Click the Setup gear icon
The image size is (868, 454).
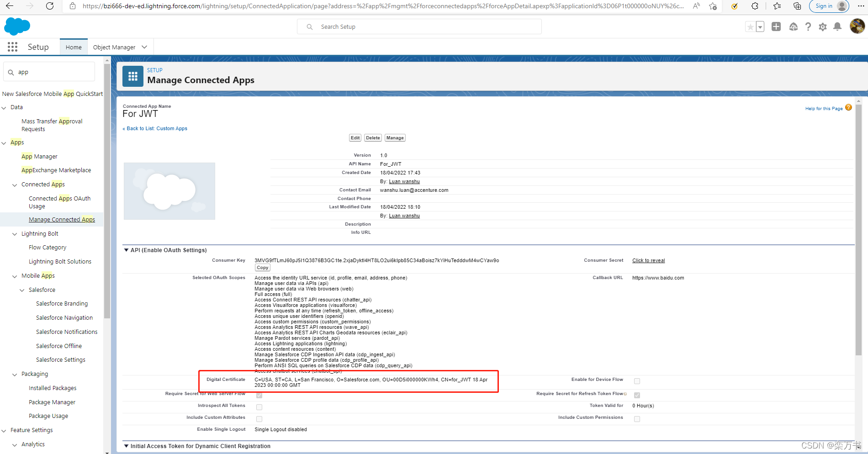[823, 26]
